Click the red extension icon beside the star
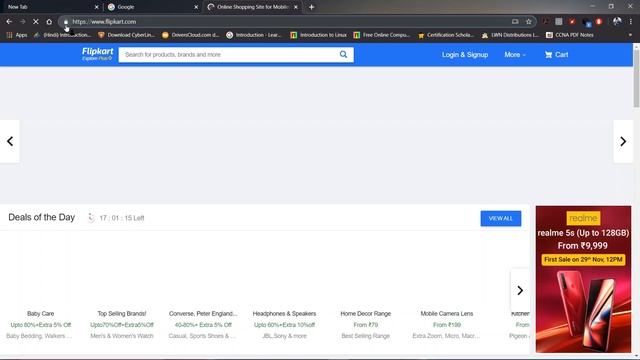This screenshot has width=640, height=360. click(546, 22)
